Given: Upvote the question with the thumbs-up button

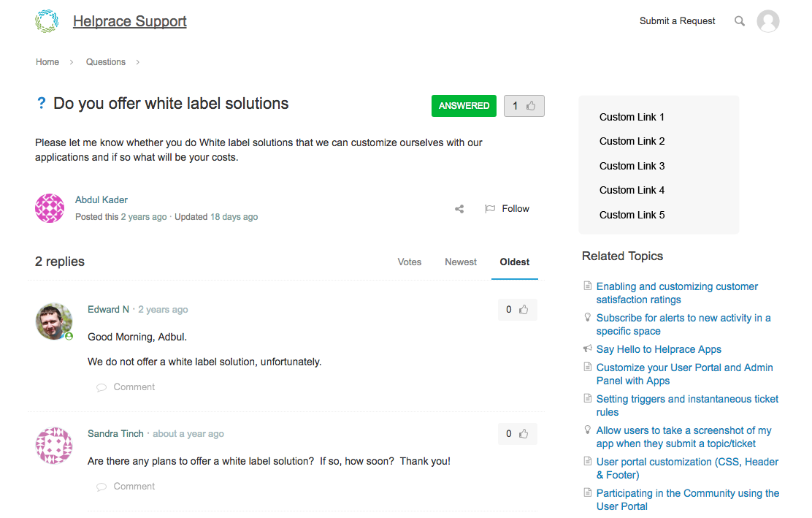Looking at the screenshot, I should [524, 106].
